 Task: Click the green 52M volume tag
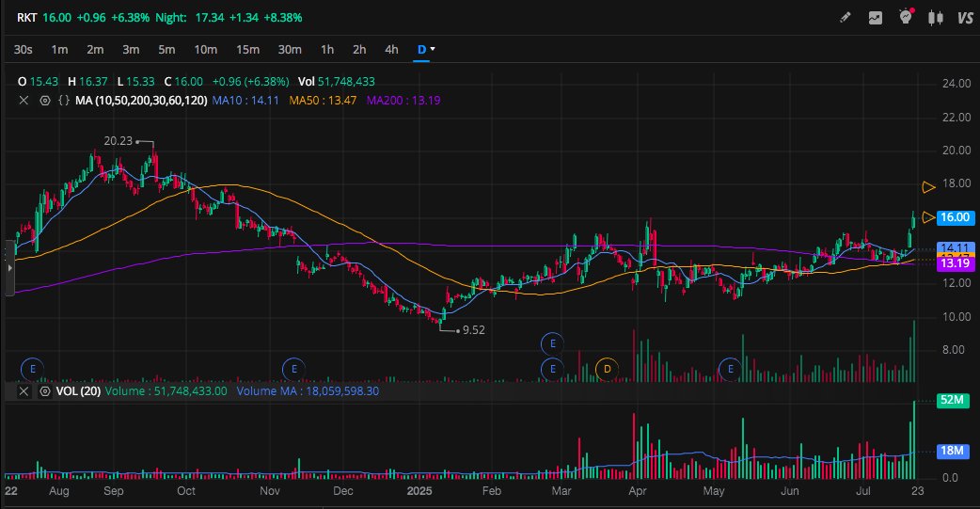click(x=952, y=400)
